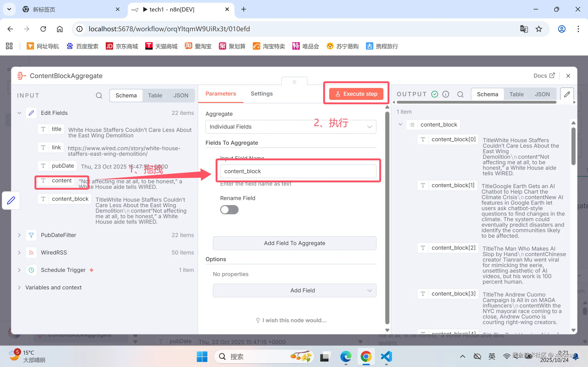Click the Execute step button
The width and height of the screenshot is (588, 367).
[x=356, y=94]
